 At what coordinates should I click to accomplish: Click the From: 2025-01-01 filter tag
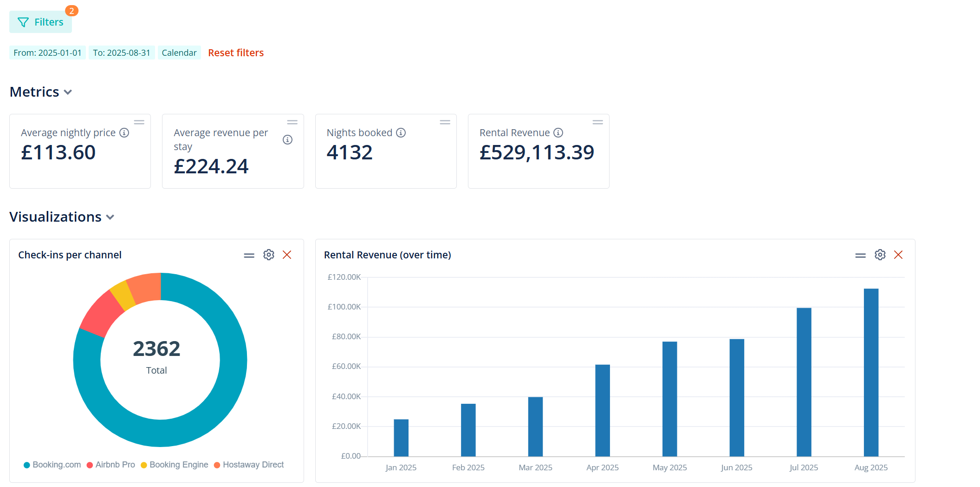pos(47,53)
